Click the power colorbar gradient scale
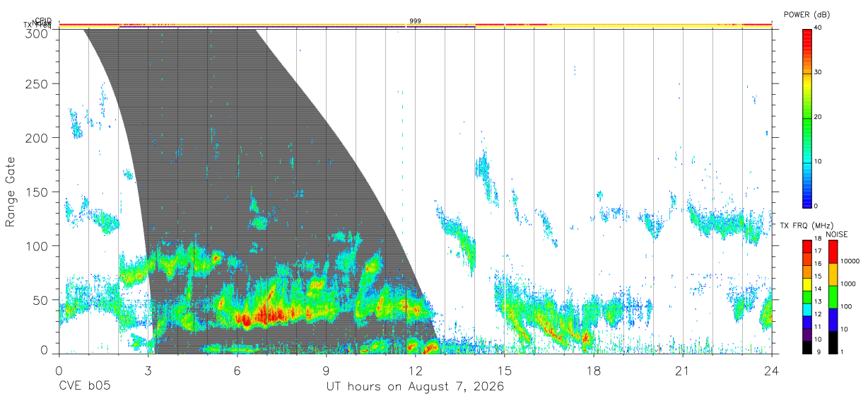This screenshot has width=868, height=401. coord(807,117)
